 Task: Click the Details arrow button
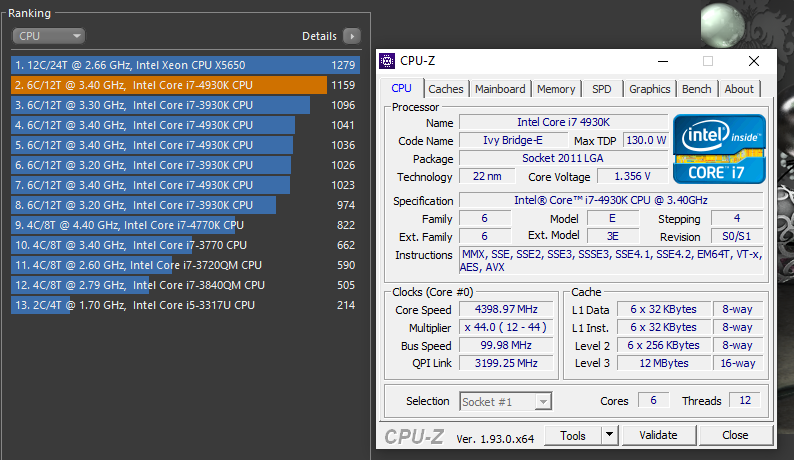coord(350,36)
